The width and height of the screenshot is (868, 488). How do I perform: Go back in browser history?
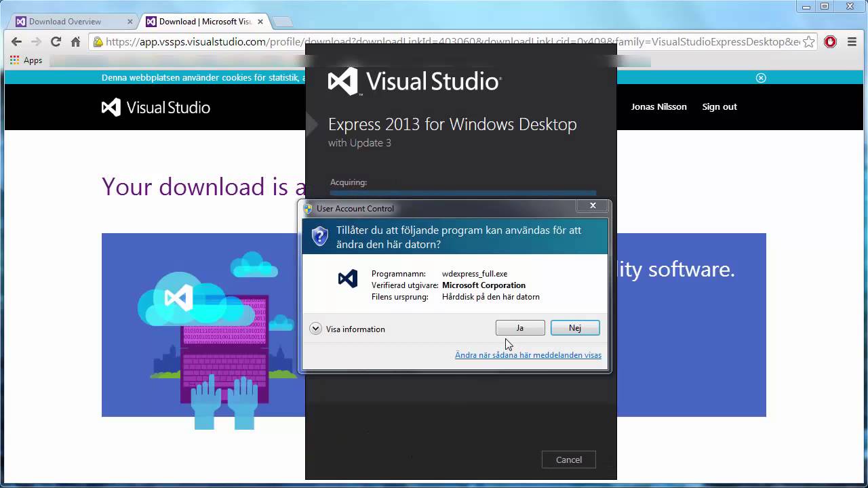click(17, 42)
